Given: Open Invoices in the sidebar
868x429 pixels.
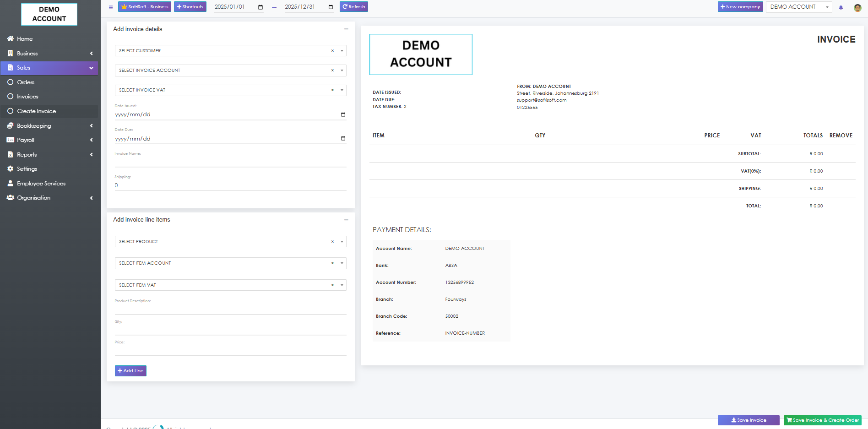Looking at the screenshot, I should click(27, 97).
